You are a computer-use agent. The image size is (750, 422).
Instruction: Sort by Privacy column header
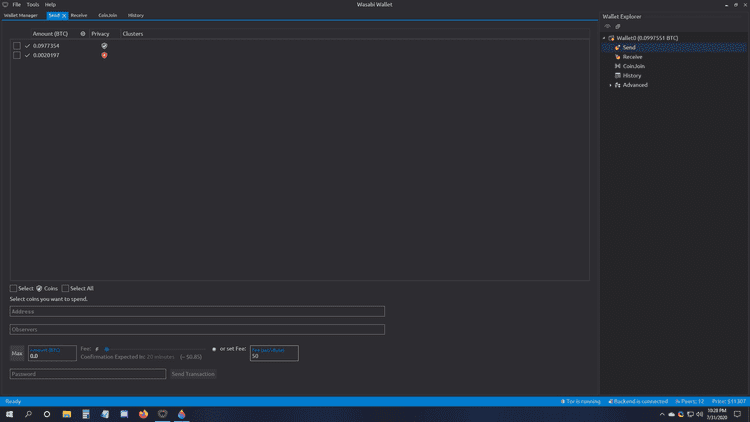(100, 34)
